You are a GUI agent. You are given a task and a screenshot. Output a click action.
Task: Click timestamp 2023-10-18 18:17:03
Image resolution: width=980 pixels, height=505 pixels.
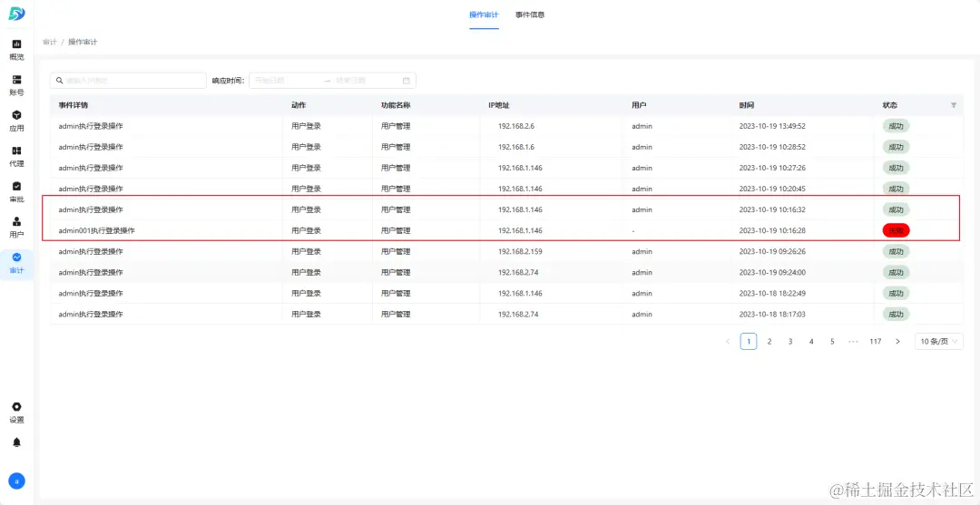[772, 314]
